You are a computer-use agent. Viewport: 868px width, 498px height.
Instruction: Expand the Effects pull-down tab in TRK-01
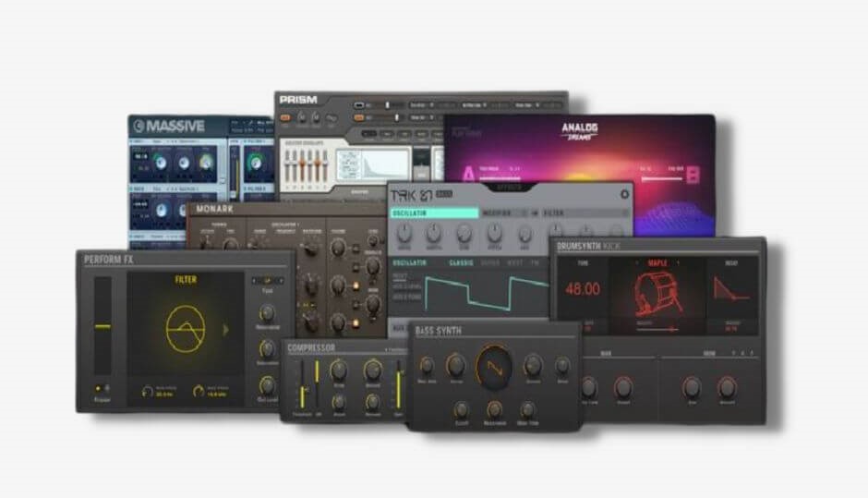coord(510,188)
